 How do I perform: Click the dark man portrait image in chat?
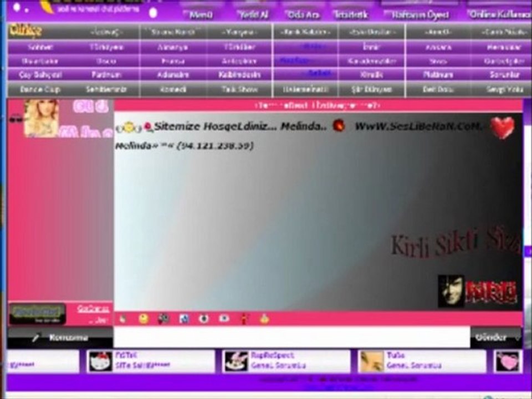451,291
